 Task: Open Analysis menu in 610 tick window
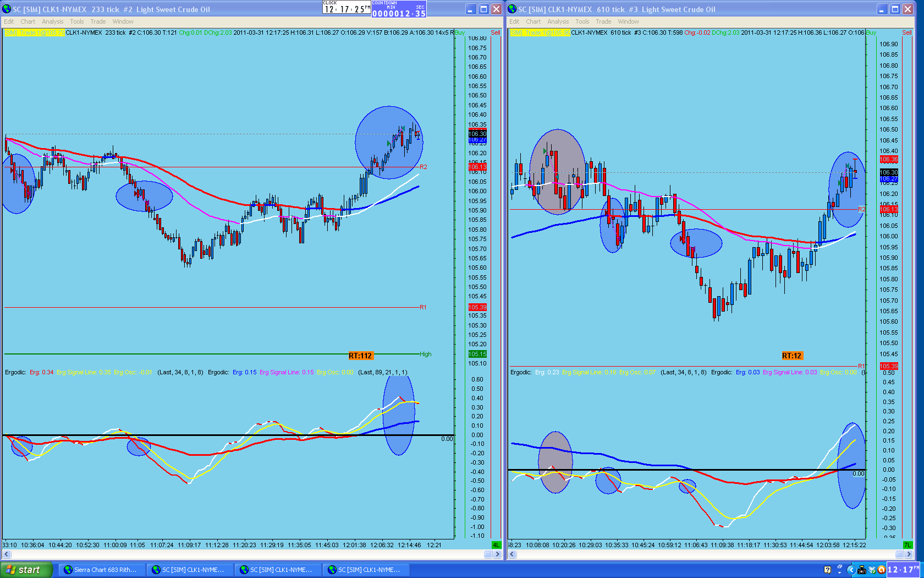(x=558, y=21)
